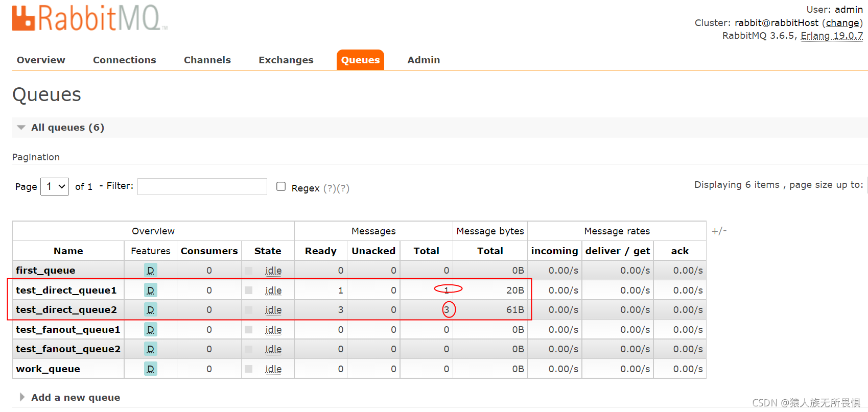Sort by the Name column header
Viewport: 868px width, 412px height.
point(68,251)
